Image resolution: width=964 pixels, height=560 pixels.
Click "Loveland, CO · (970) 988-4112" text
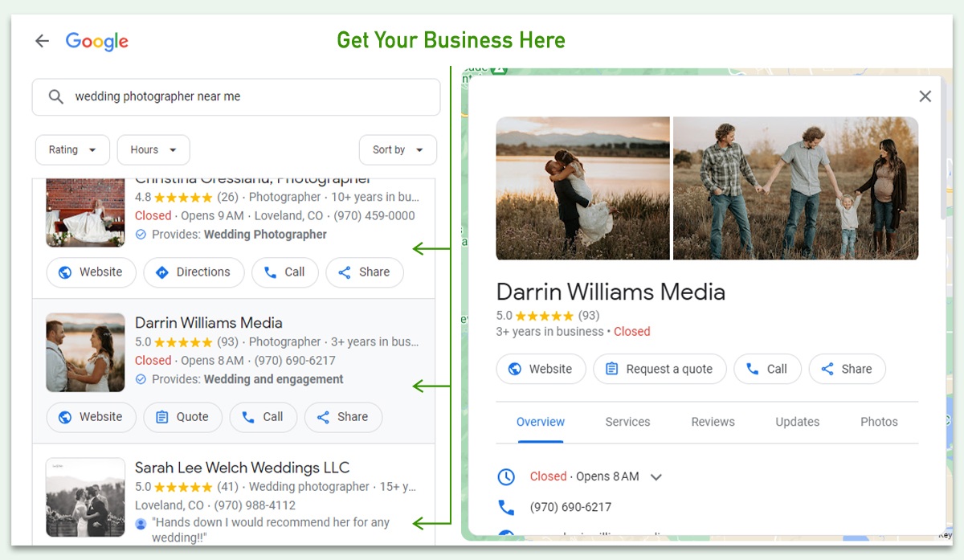coord(215,505)
